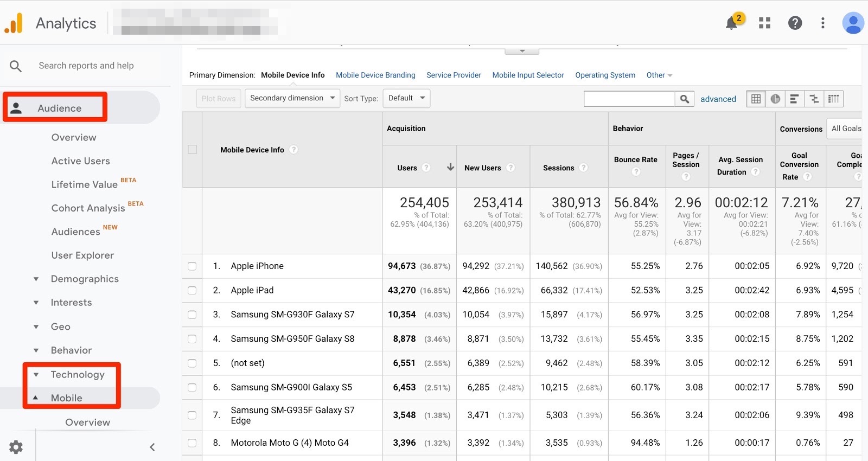Switch to Mobile Device Branding dimension
The width and height of the screenshot is (868, 461).
375,75
